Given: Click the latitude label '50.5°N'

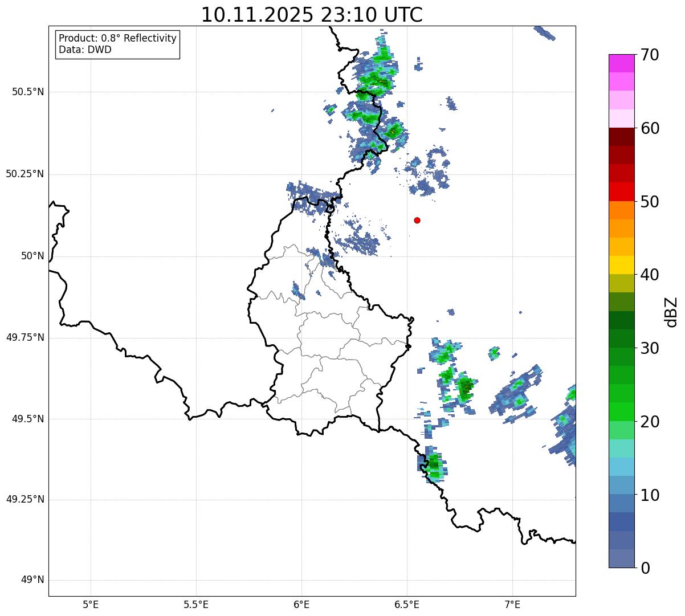Looking at the screenshot, I should [28, 92].
